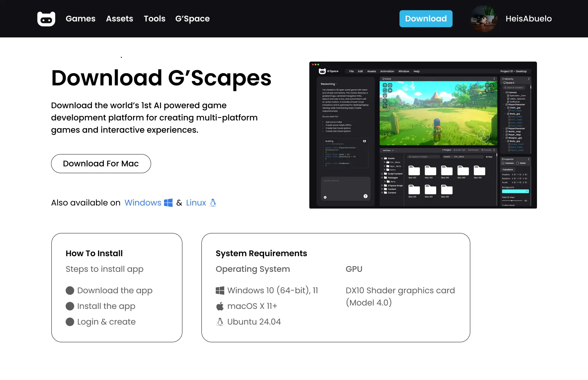Click the Apple icon next to macOS X 11+
This screenshot has width=588, height=380.
220,306
